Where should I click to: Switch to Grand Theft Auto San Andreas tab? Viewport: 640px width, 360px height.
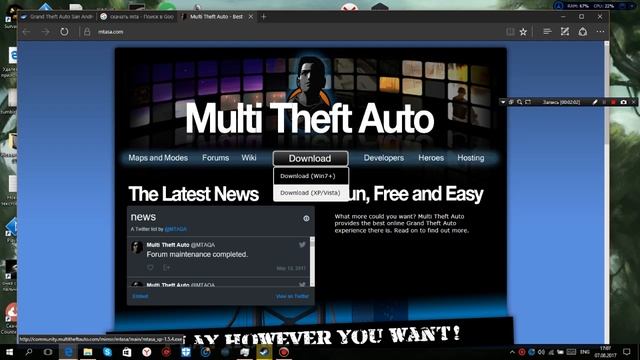57,17
